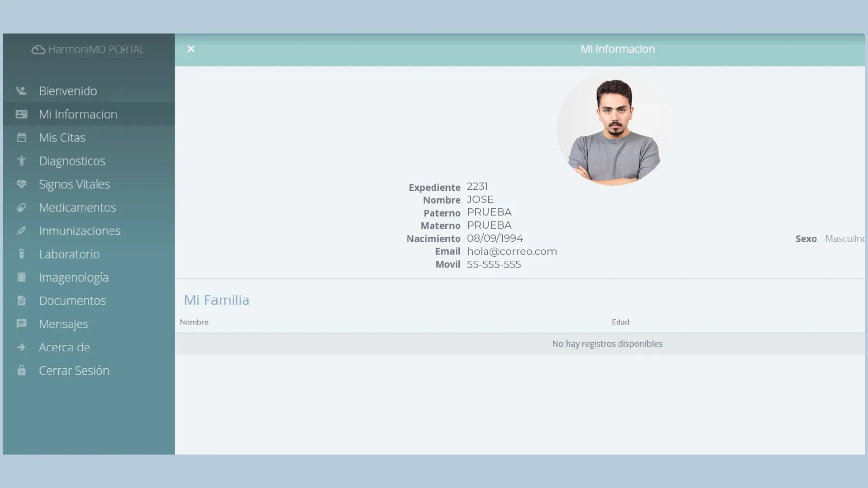The image size is (868, 488).
Task: Click the Laboratorio test tube icon
Action: click(21, 254)
